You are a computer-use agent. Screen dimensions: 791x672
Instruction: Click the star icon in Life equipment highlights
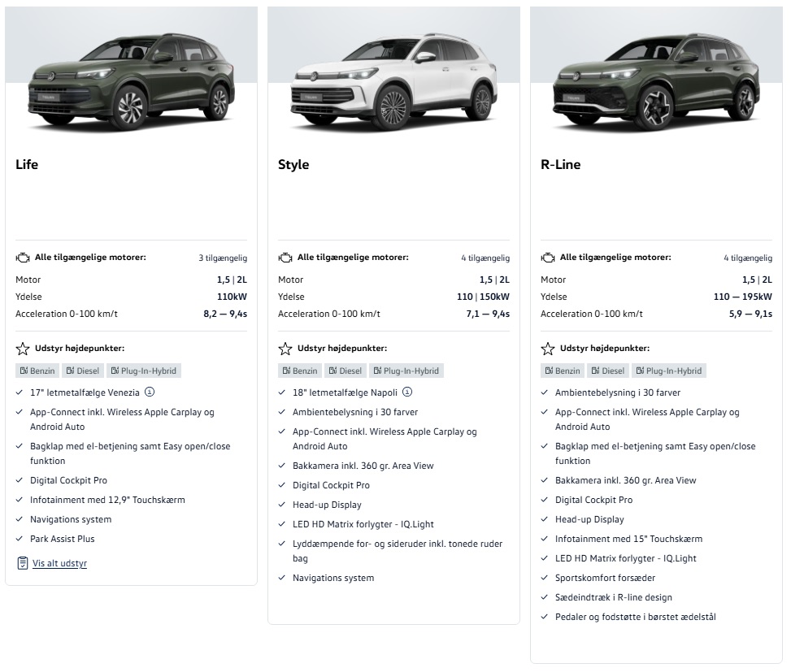click(23, 349)
